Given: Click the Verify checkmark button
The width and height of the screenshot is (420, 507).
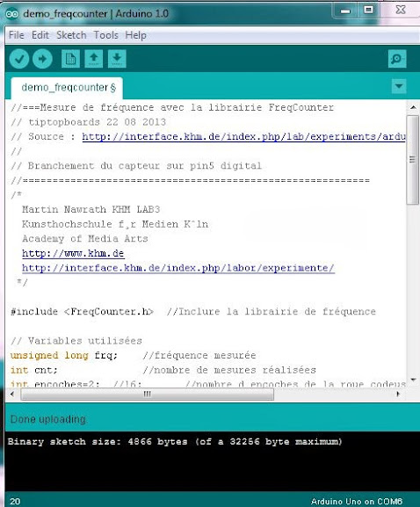Looking at the screenshot, I should tap(19, 59).
